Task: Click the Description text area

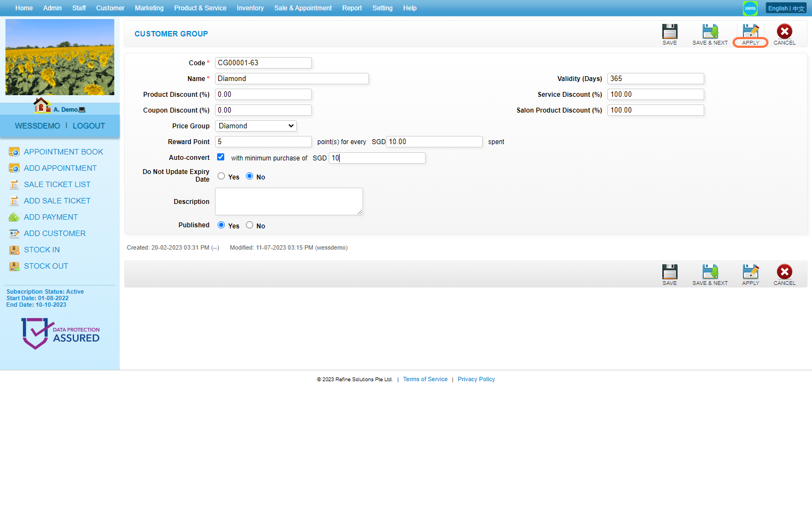Action: (289, 201)
